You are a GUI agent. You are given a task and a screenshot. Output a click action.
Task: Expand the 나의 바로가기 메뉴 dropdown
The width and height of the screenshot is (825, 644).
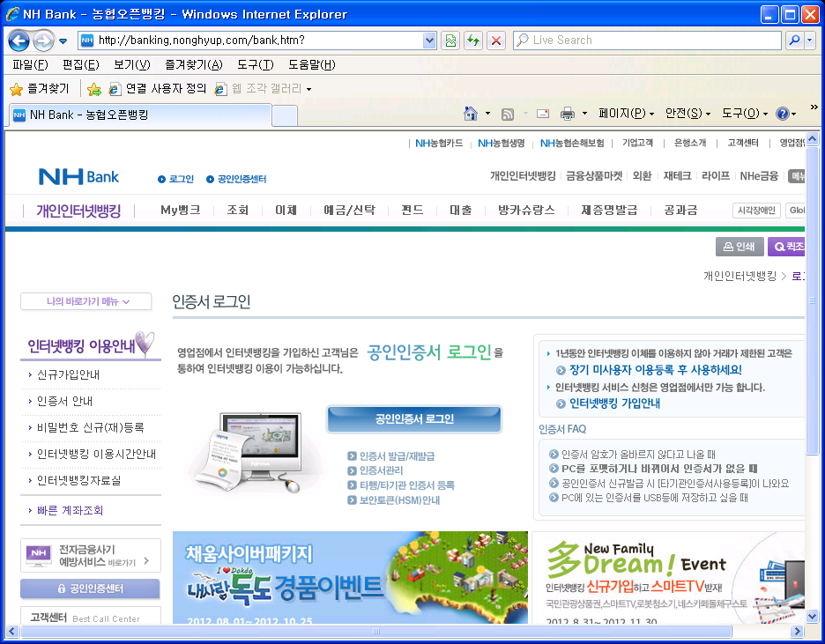86,302
